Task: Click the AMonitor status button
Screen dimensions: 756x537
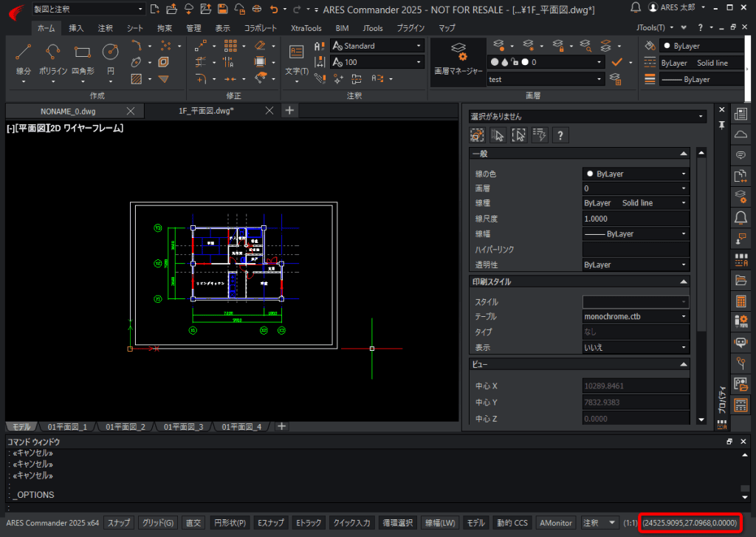Action: click(556, 522)
